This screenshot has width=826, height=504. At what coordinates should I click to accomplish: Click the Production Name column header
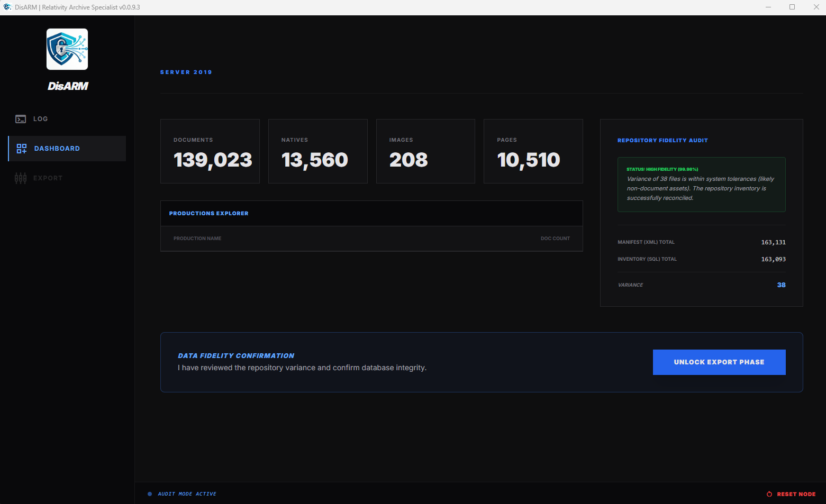tap(197, 239)
